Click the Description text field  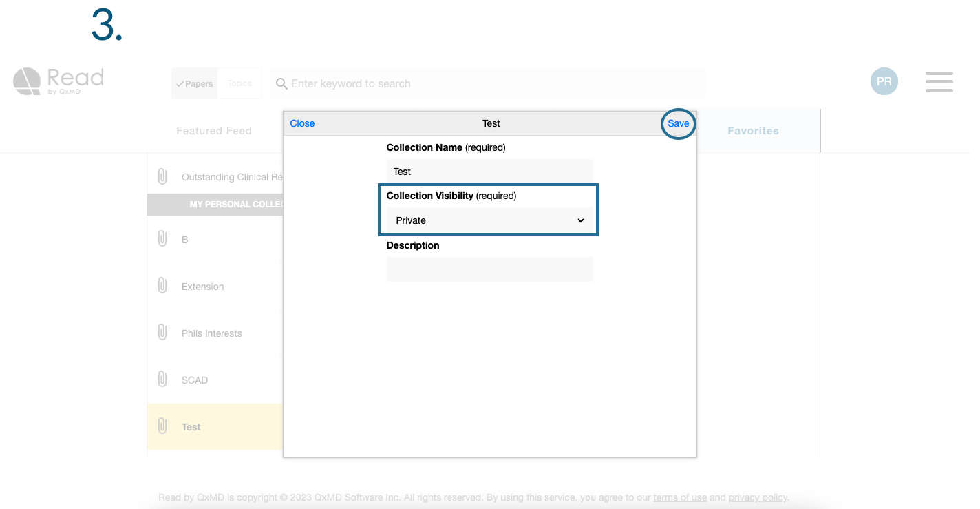point(489,269)
